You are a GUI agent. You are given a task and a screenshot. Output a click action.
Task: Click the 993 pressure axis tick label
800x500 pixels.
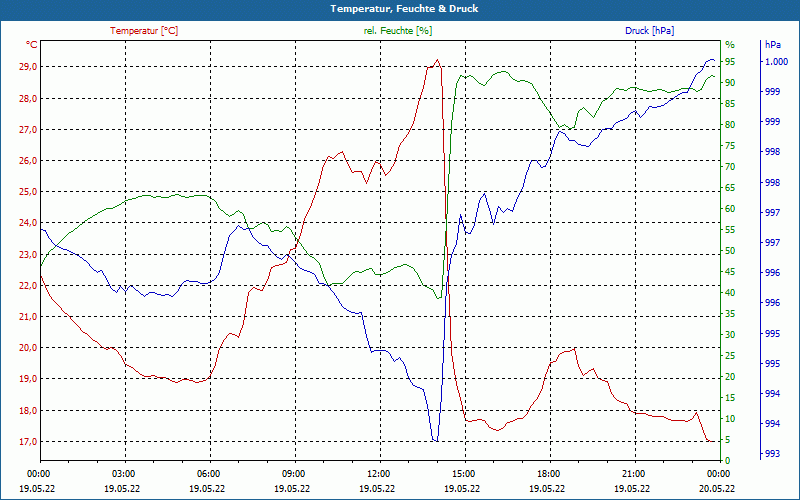772,454
